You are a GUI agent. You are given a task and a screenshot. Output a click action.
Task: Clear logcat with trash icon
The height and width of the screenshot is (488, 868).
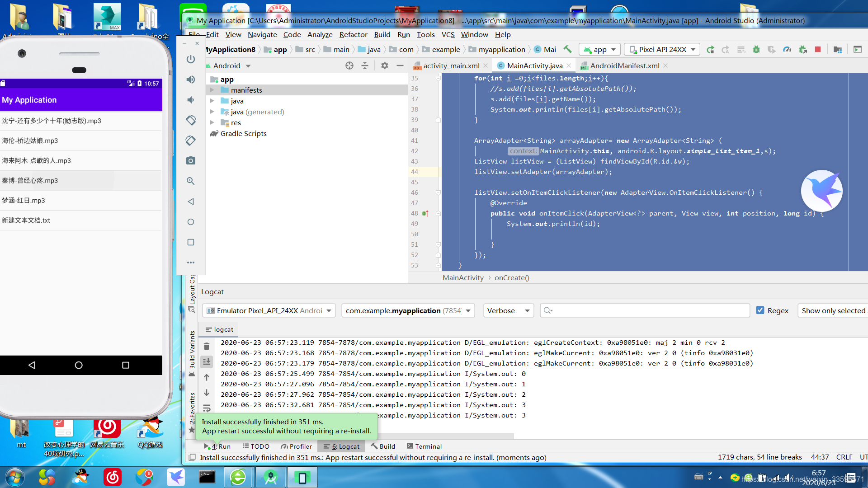pos(207,347)
